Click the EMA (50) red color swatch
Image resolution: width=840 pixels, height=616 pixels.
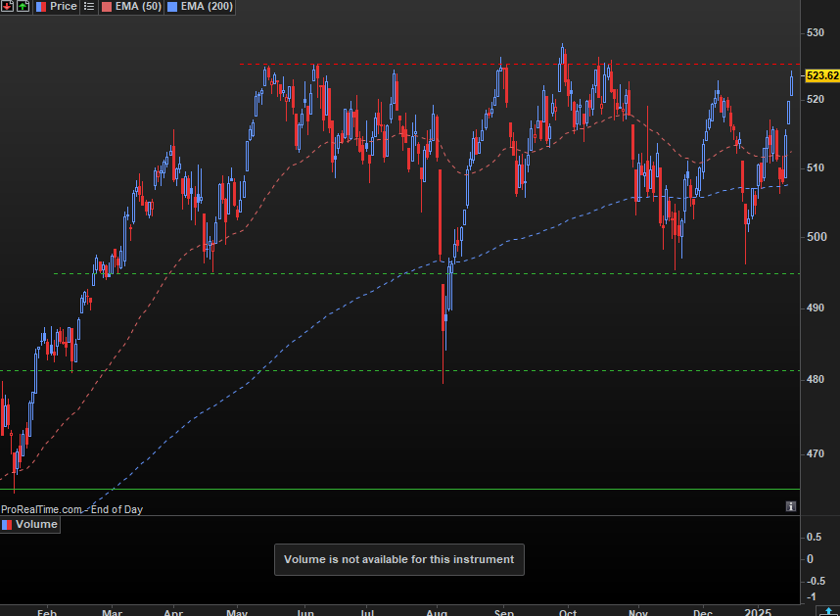pos(107,7)
